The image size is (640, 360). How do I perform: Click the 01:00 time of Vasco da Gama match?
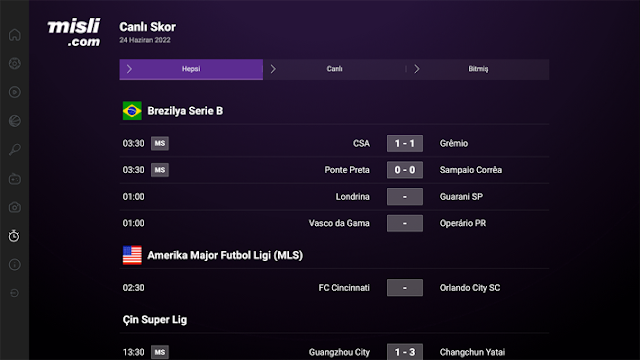pyautogui.click(x=133, y=223)
